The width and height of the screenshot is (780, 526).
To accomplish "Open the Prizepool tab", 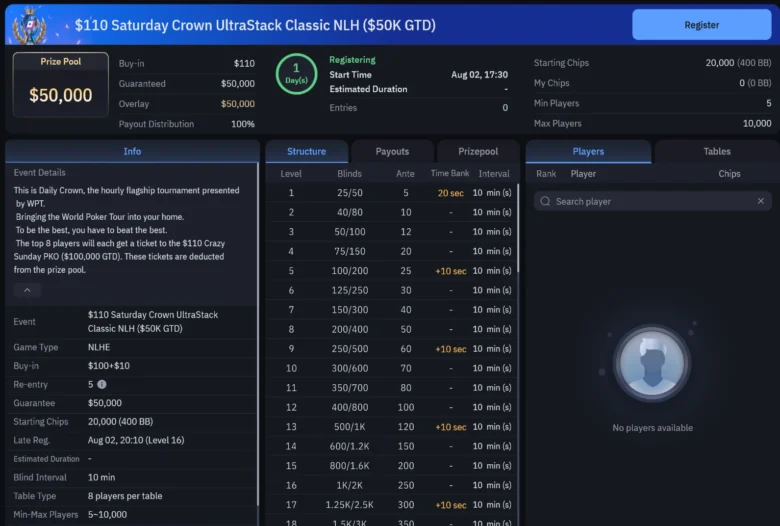I will pyautogui.click(x=478, y=151).
